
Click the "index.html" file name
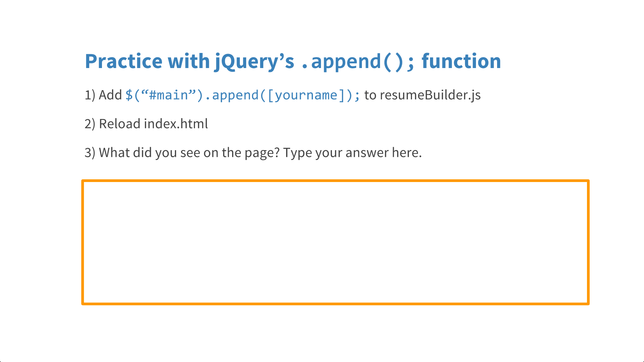click(x=176, y=124)
